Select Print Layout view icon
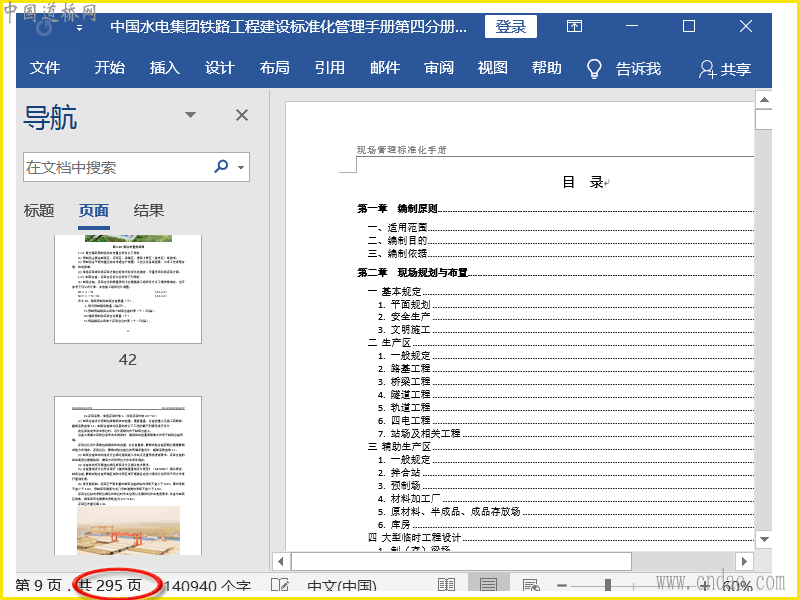The image size is (800, 600). [488, 585]
